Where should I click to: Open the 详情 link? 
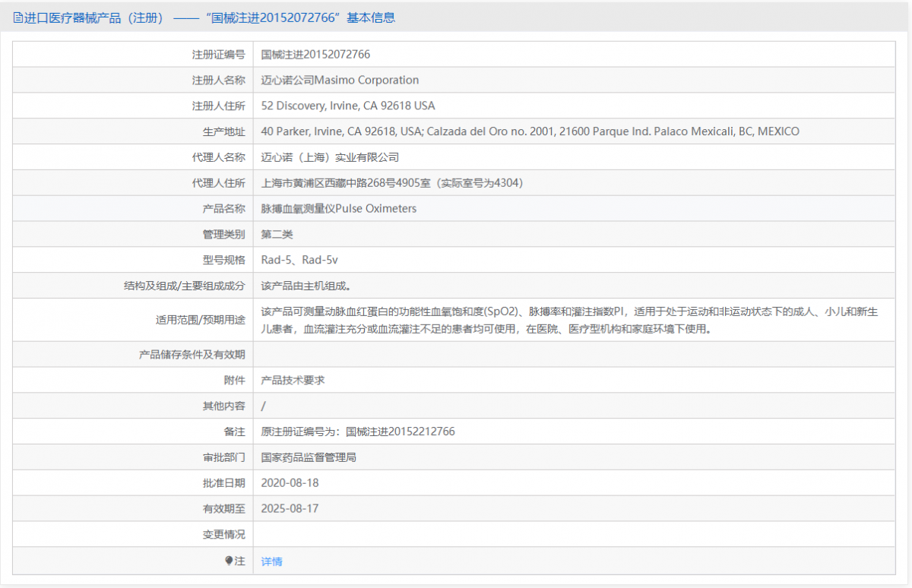(271, 561)
